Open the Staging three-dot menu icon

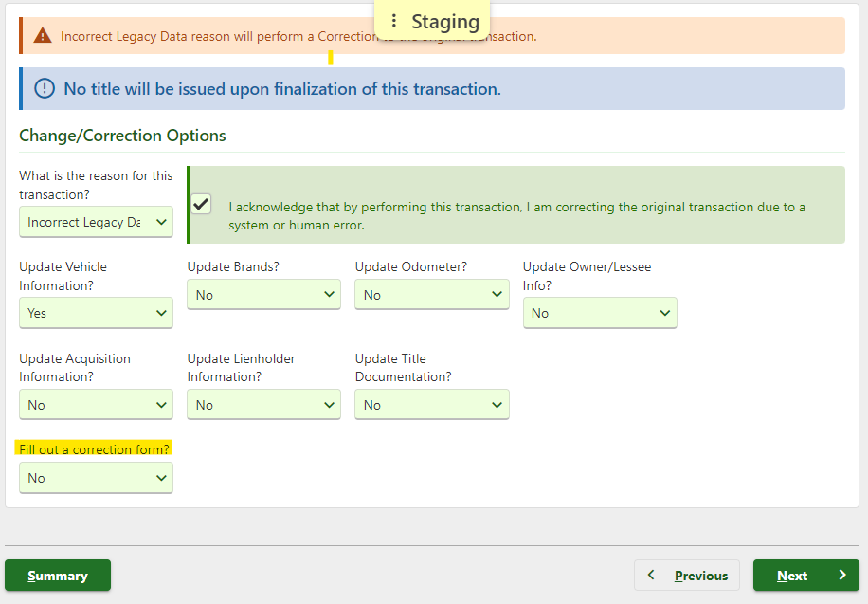pos(394,21)
